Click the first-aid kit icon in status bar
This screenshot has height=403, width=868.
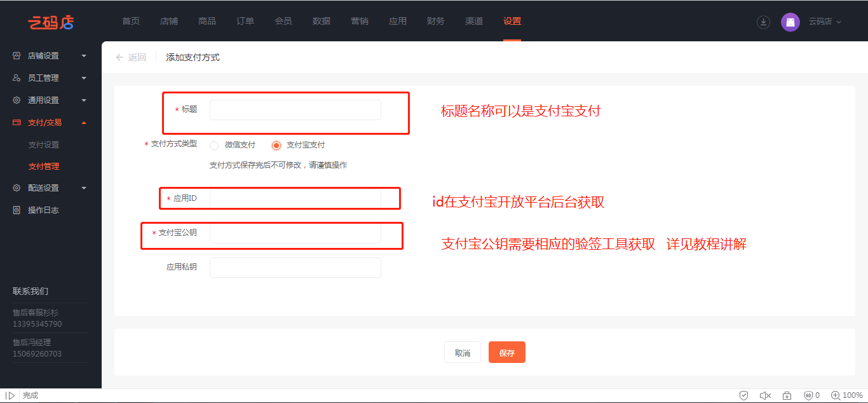787,395
